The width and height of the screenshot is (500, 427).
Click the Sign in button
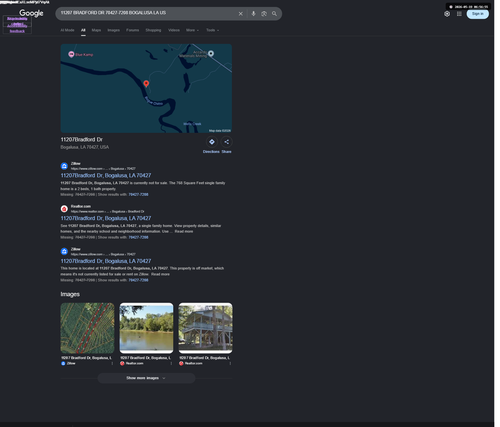coord(478,14)
